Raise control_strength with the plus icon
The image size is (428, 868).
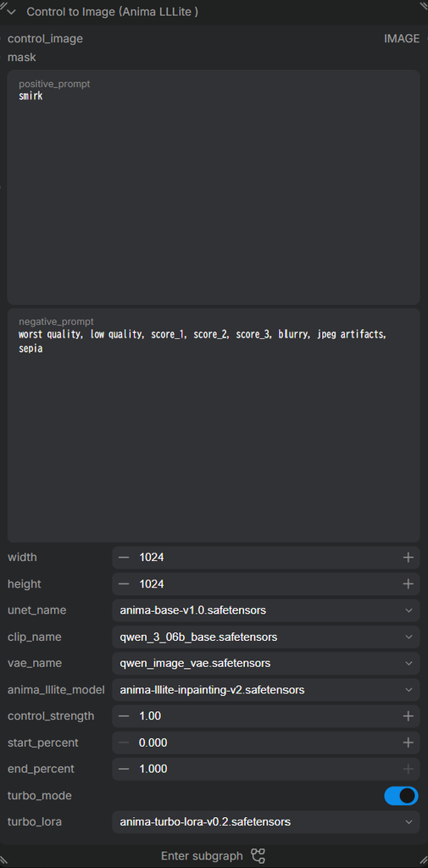(x=408, y=716)
